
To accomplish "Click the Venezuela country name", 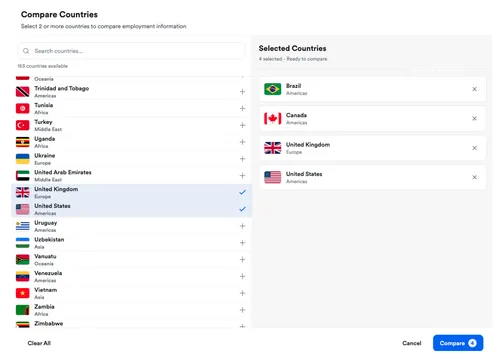I will pos(48,273).
